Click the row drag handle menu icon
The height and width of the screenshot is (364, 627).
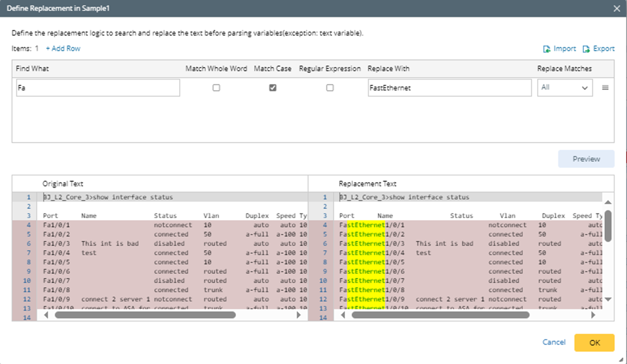tap(605, 88)
